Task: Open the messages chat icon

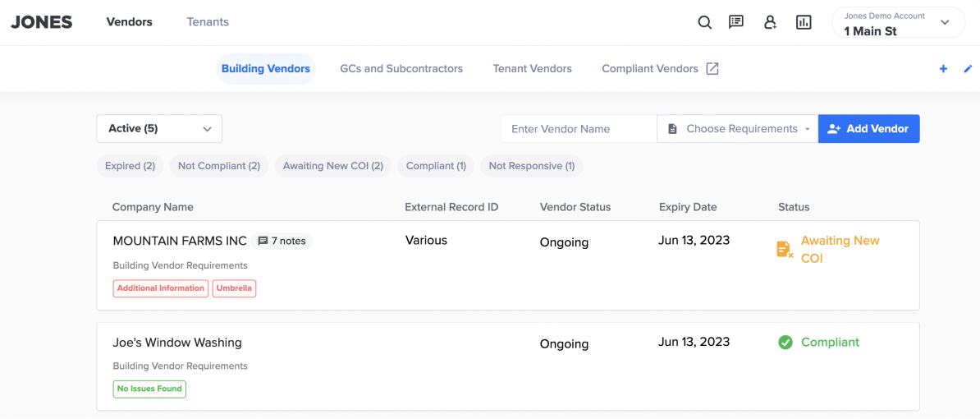Action: click(x=736, y=22)
